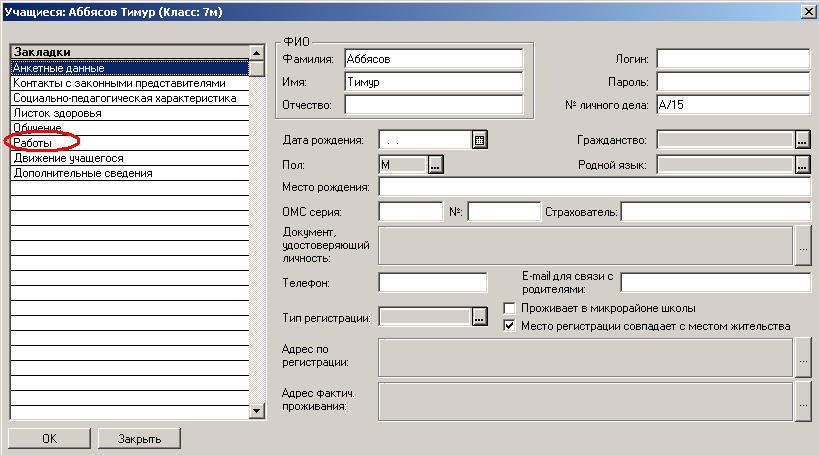Open Родной язык selection ellipsis button
The image size is (819, 455).
pyautogui.click(x=802, y=166)
